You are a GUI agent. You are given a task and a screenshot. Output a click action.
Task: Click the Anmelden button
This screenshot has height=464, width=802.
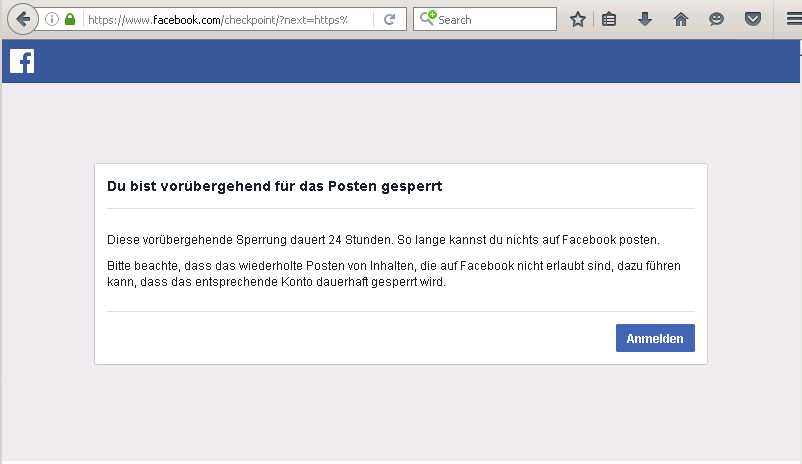(655, 338)
